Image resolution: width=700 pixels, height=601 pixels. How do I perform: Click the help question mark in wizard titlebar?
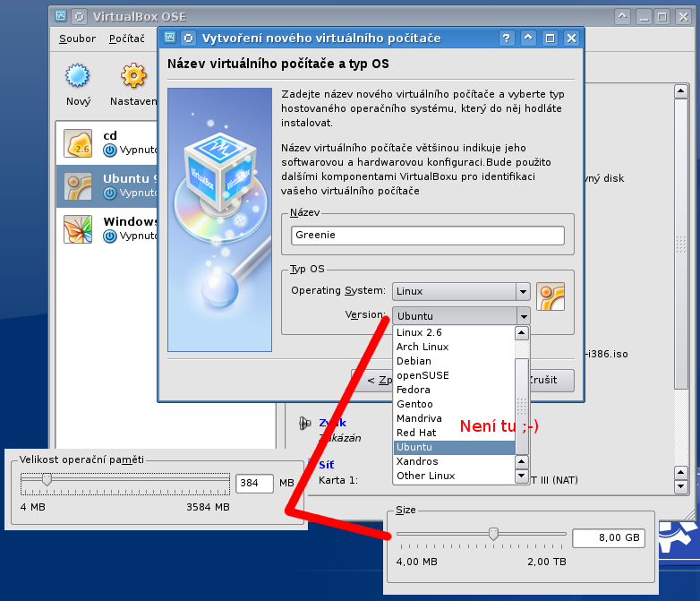(507, 39)
